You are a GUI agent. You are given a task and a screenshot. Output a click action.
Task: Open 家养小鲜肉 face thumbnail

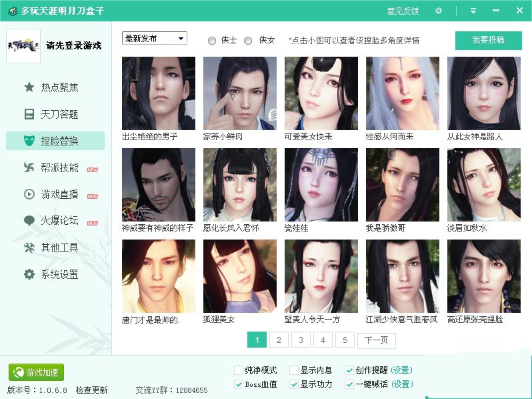tap(240, 93)
